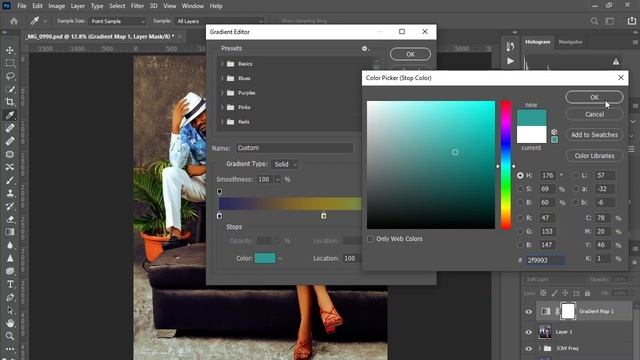This screenshot has width=640, height=360.
Task: Select the yellow middle gradient color stop
Action: (x=323, y=216)
